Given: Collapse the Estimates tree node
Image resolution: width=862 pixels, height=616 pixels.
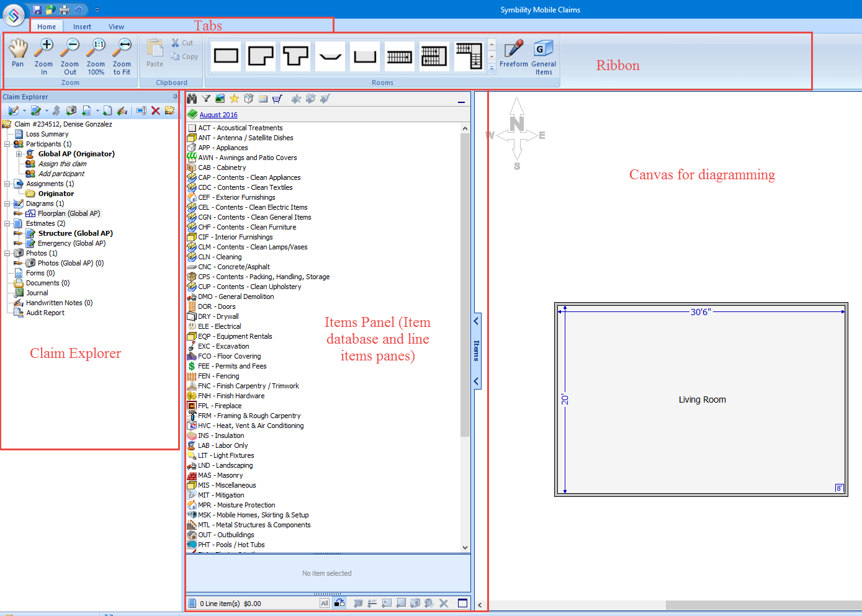Looking at the screenshot, I should [7, 223].
